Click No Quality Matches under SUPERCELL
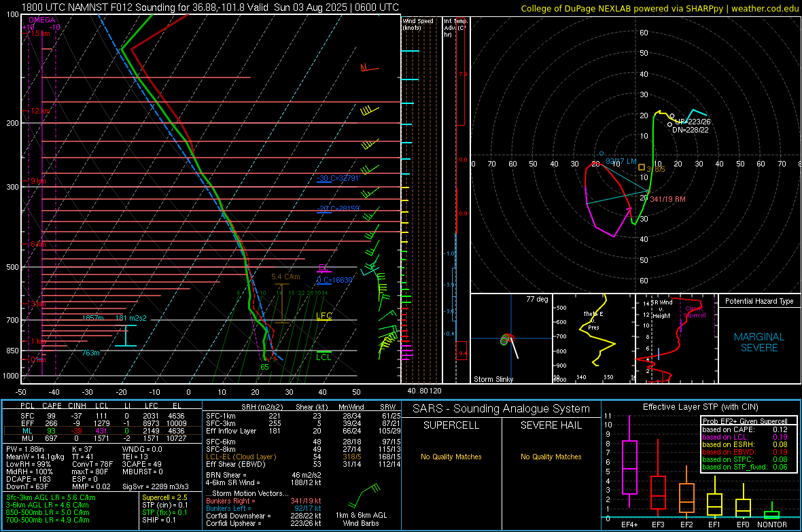This screenshot has width=802, height=532. (451, 457)
